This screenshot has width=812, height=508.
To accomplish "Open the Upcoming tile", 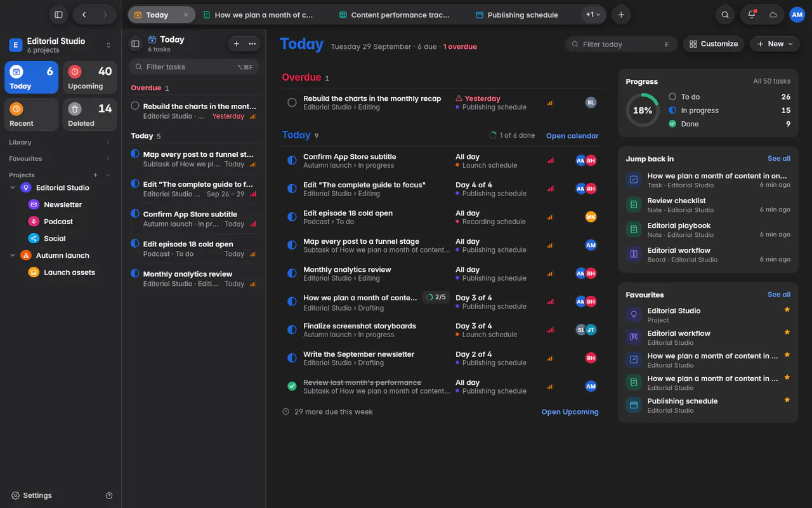I will (89, 77).
